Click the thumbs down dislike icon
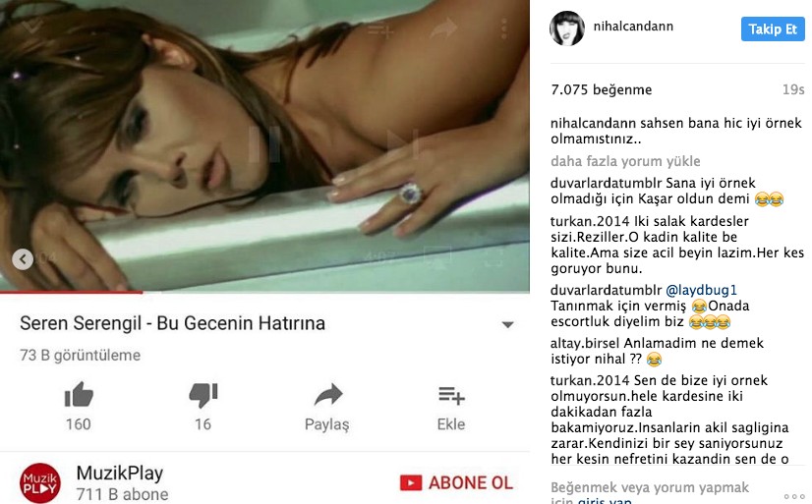 (203, 395)
